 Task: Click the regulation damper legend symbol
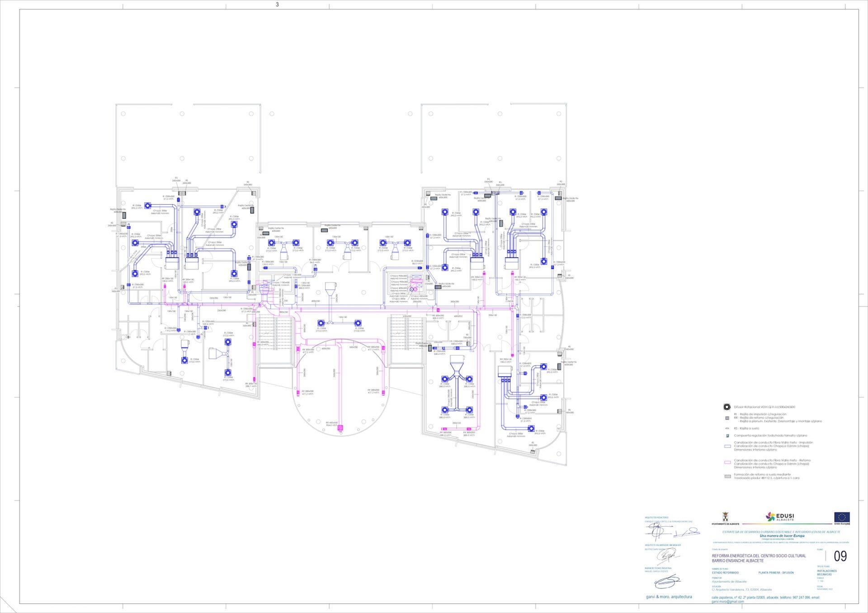click(727, 436)
